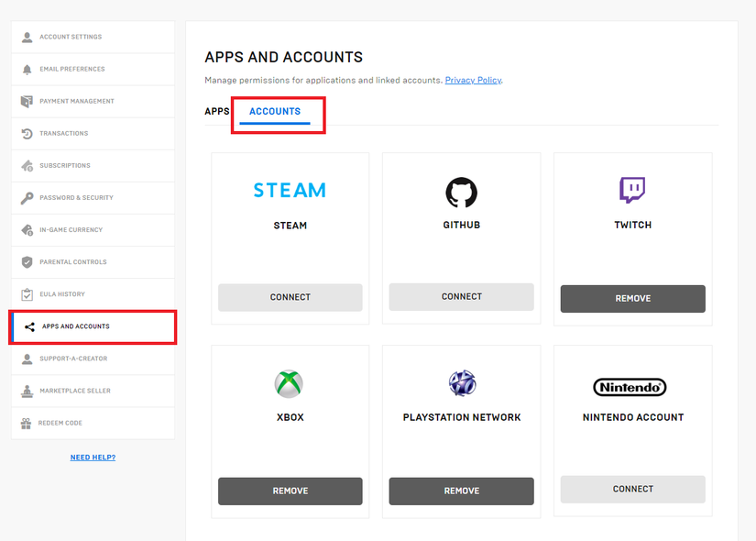This screenshot has width=756, height=541.
Task: Click the PlayStation Network logo
Action: (463, 383)
